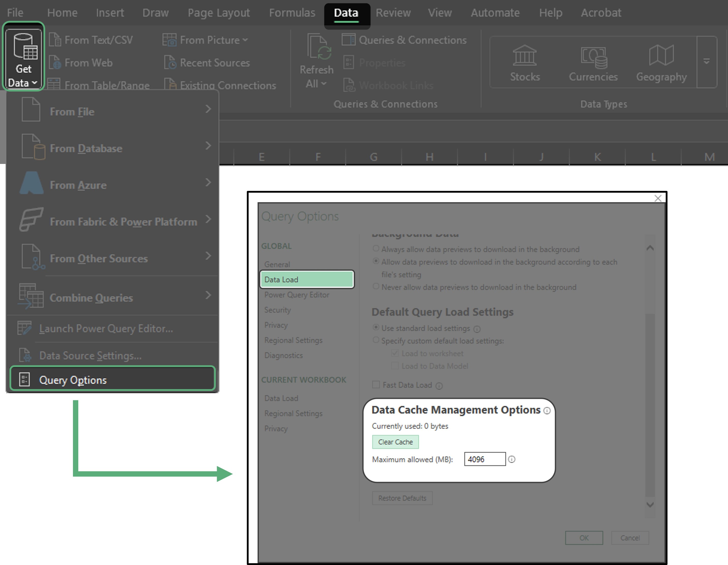
Task: Click the Restore Defaults button
Action: (x=402, y=498)
